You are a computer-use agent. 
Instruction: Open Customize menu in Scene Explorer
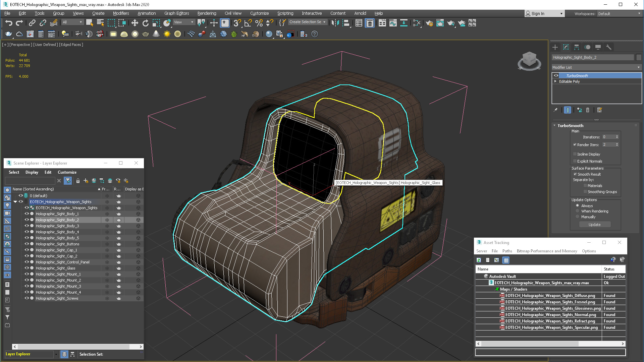67,172
